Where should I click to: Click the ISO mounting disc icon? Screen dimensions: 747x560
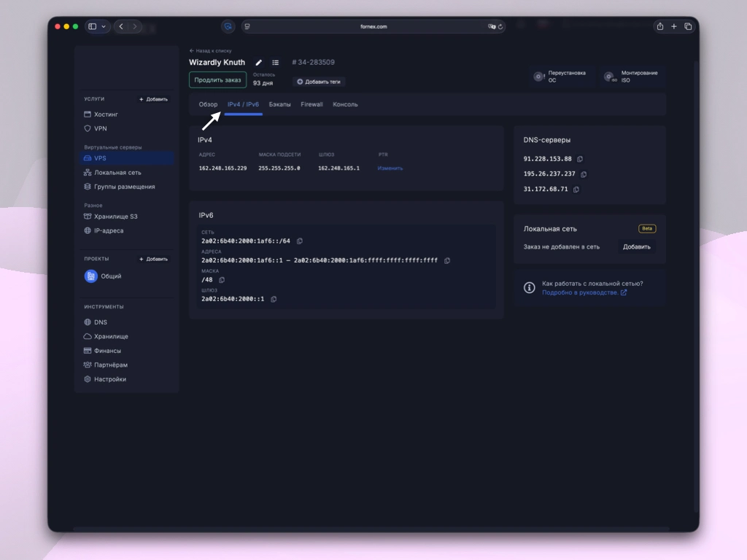610,77
